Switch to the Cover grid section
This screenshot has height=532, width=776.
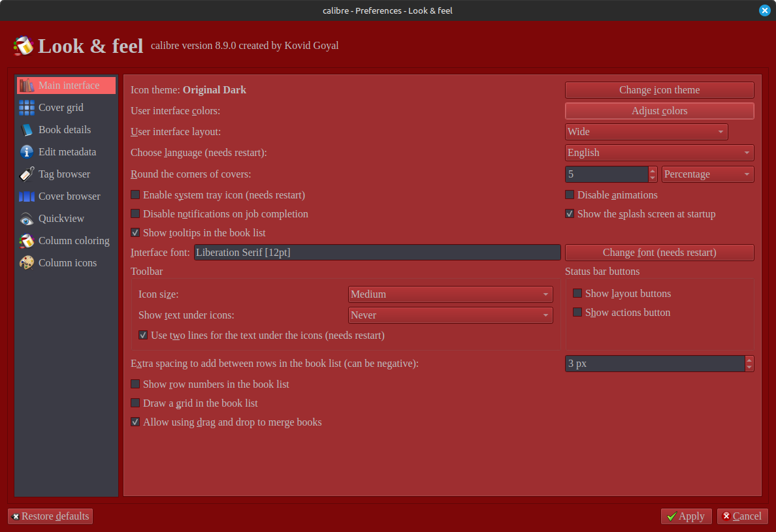pyautogui.click(x=67, y=108)
